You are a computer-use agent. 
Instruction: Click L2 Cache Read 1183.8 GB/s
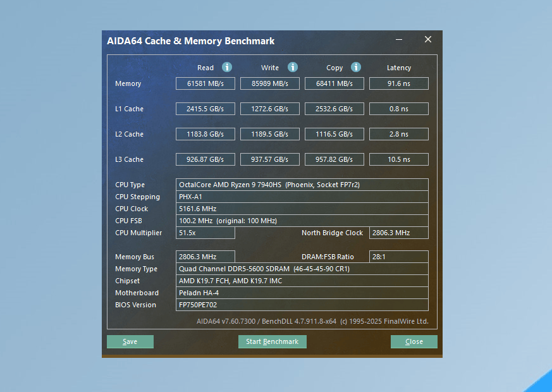(205, 135)
